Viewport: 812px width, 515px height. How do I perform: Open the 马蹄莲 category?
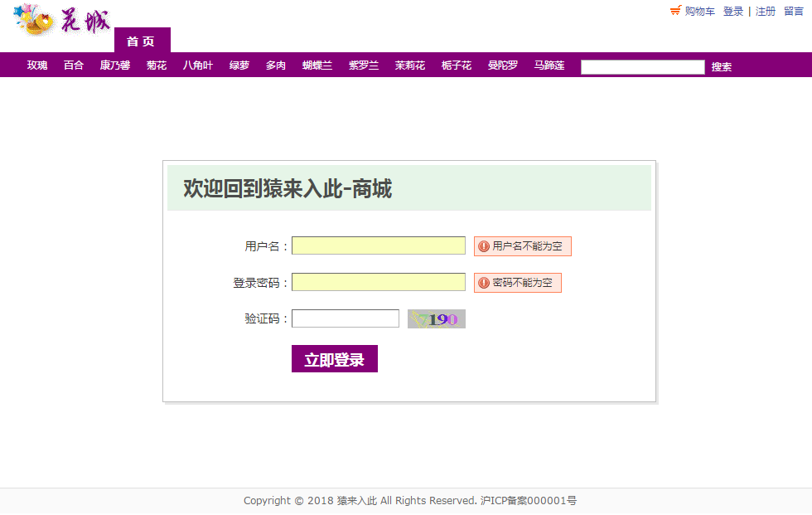coord(549,66)
